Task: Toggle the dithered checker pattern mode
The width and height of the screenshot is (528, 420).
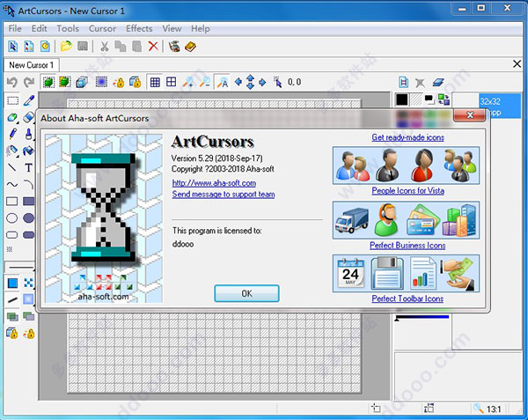Action: [x=29, y=283]
